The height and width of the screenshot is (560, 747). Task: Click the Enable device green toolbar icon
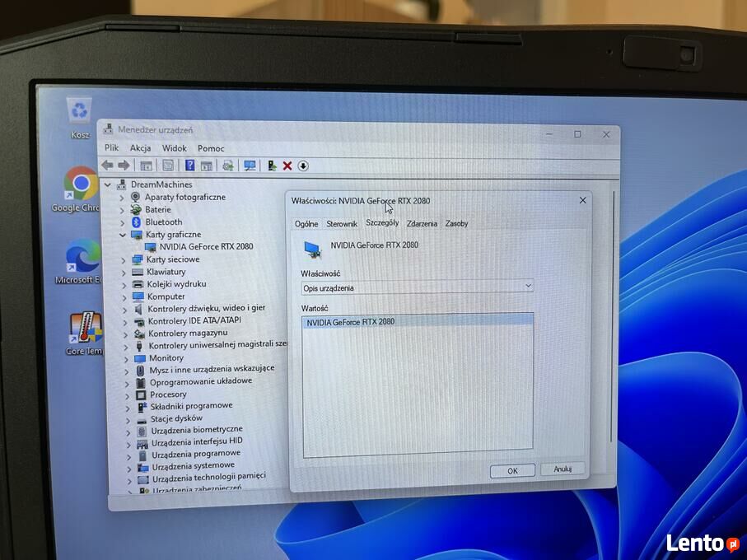coord(272,166)
